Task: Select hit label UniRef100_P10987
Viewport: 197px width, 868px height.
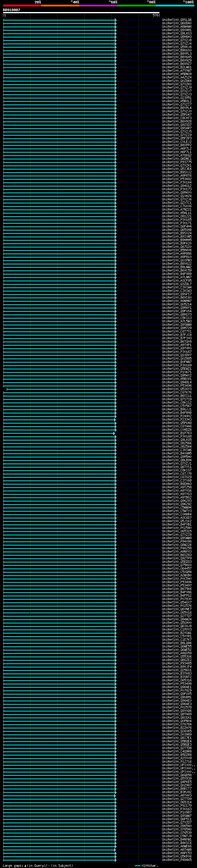Action: (177, 812)
